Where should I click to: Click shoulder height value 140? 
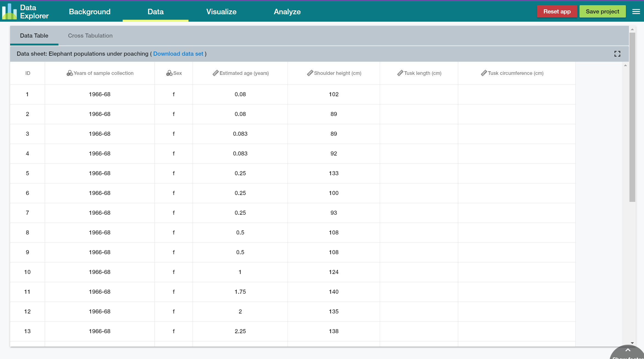point(334,292)
